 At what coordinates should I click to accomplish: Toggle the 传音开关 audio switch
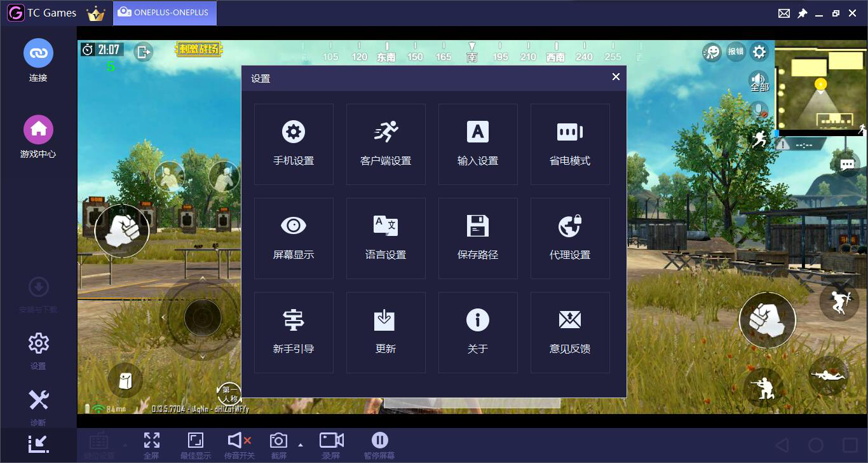[240, 445]
